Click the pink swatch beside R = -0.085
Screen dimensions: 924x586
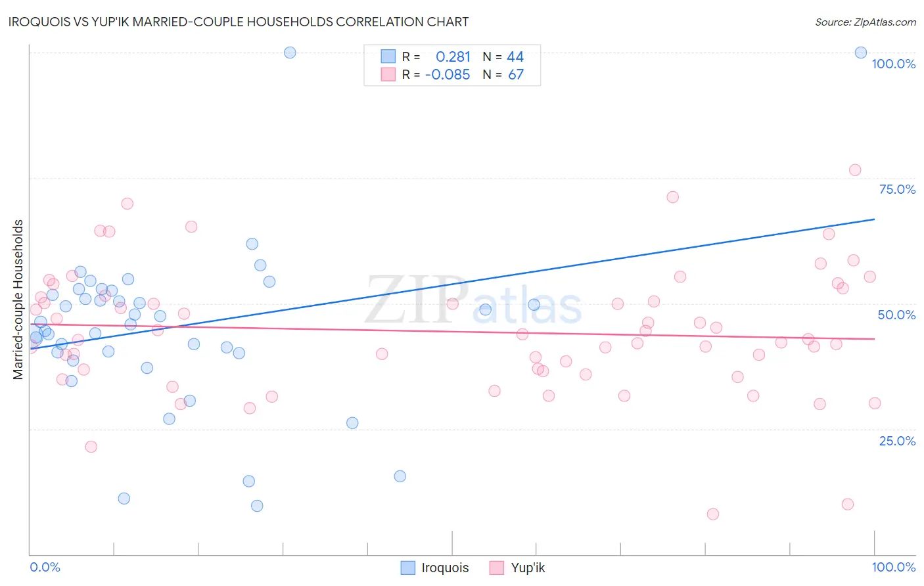tap(388, 74)
